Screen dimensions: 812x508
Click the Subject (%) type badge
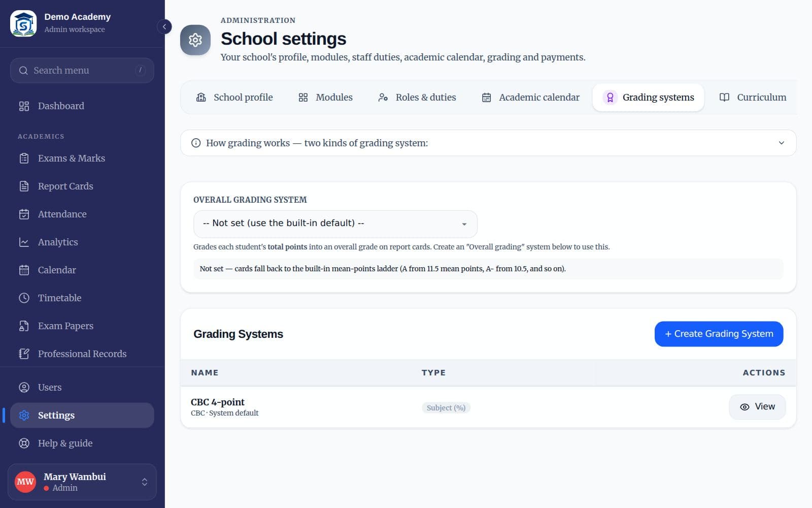click(446, 408)
